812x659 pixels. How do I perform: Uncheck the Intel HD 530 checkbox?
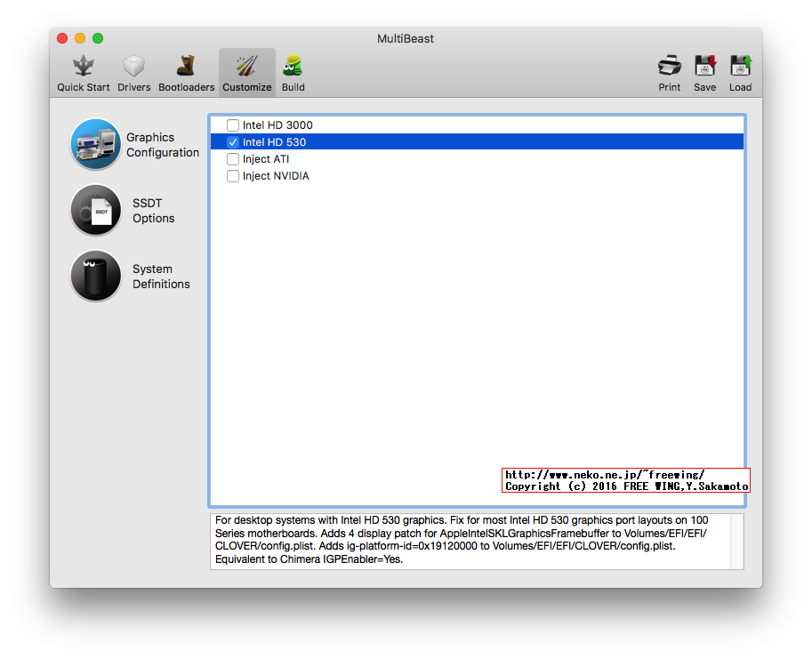pos(233,142)
